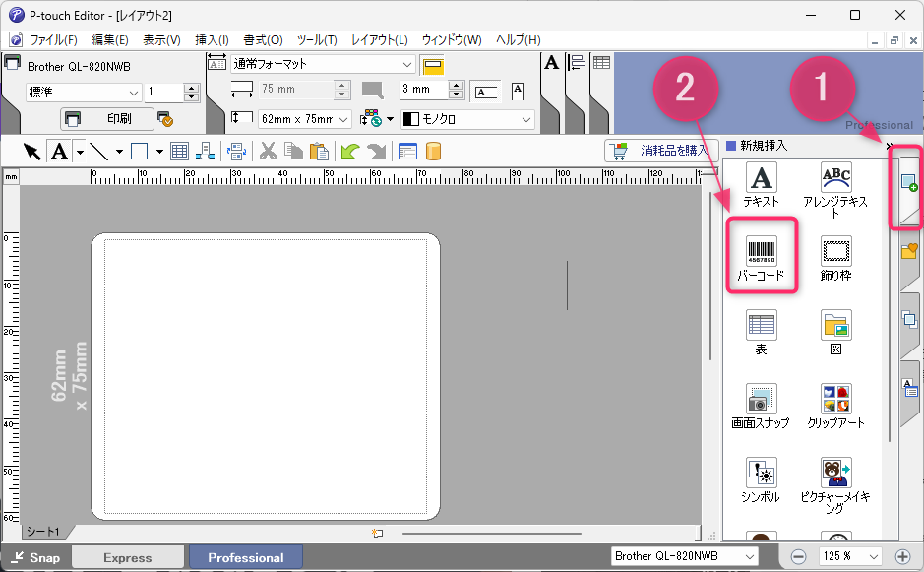Expand the 62mm x 75mm label size dropdown
The width and height of the screenshot is (924, 572).
[305, 119]
